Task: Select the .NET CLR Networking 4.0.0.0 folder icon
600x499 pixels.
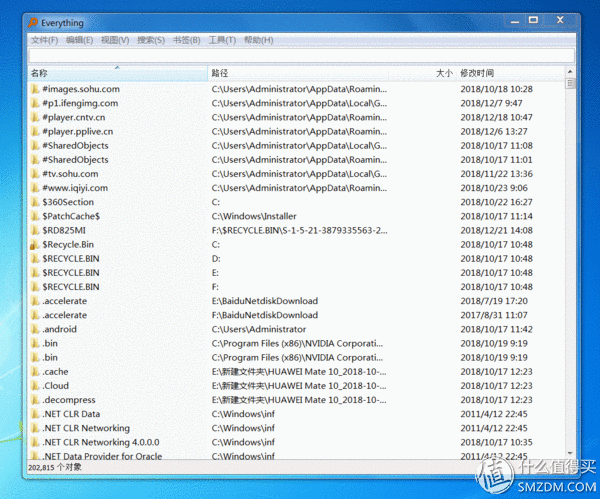Action: pos(35,443)
